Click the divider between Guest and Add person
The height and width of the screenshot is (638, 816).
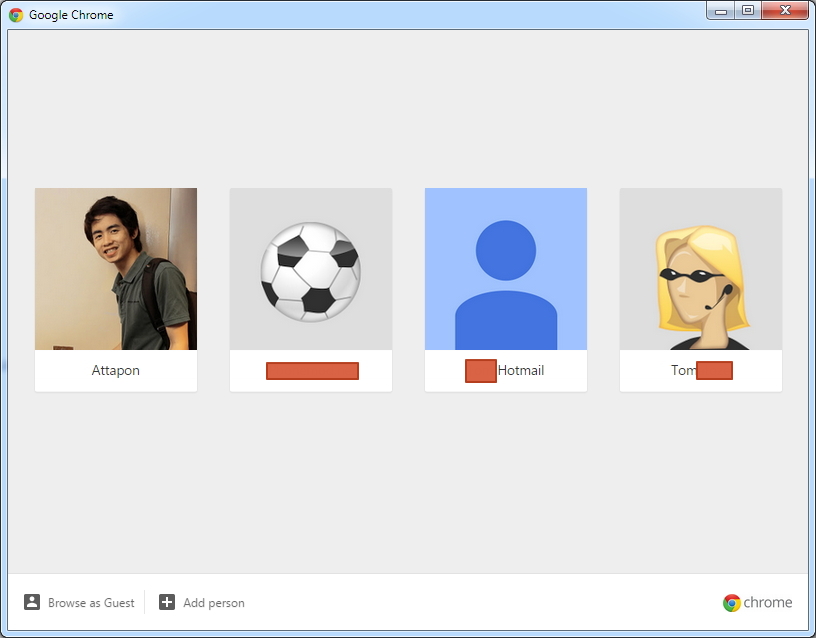coord(145,602)
